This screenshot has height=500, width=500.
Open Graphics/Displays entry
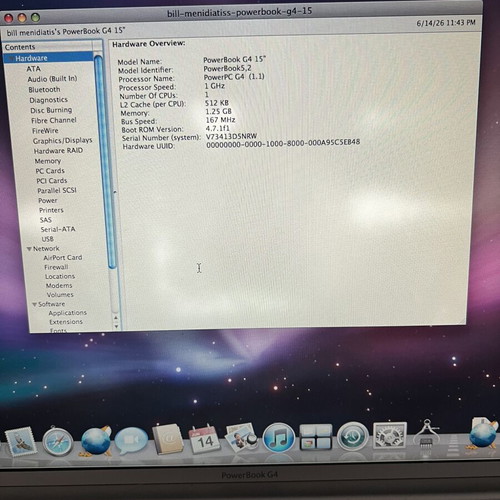click(62, 141)
